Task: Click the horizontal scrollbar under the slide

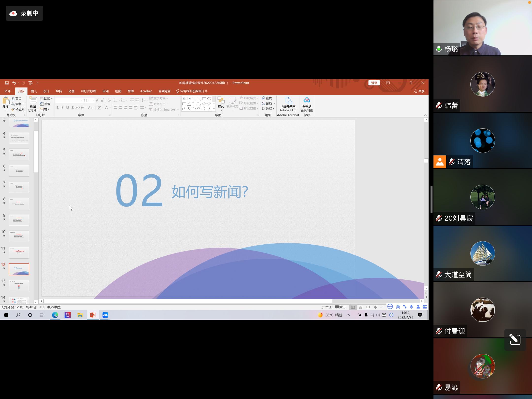Action: pyautogui.click(x=188, y=301)
